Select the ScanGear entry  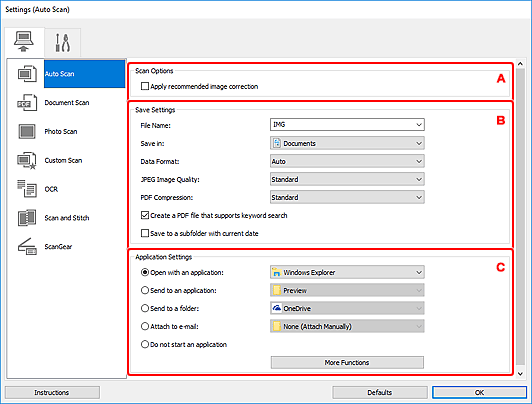[x=58, y=247]
